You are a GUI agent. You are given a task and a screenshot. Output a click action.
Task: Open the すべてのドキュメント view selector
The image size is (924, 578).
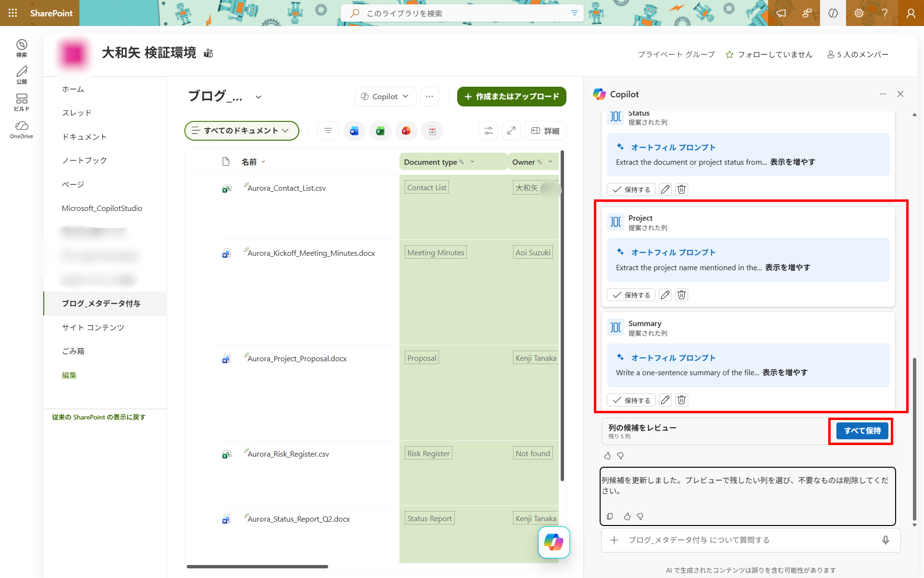(242, 131)
